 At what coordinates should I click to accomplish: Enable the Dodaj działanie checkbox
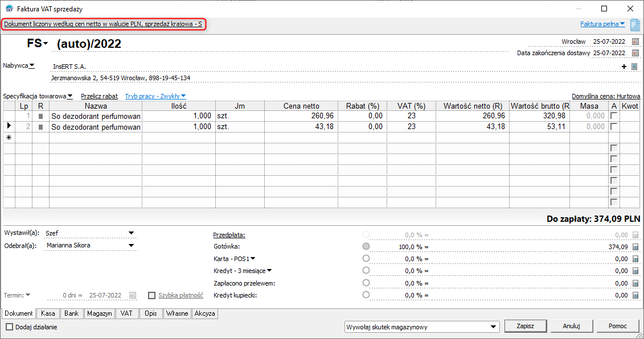click(9, 327)
